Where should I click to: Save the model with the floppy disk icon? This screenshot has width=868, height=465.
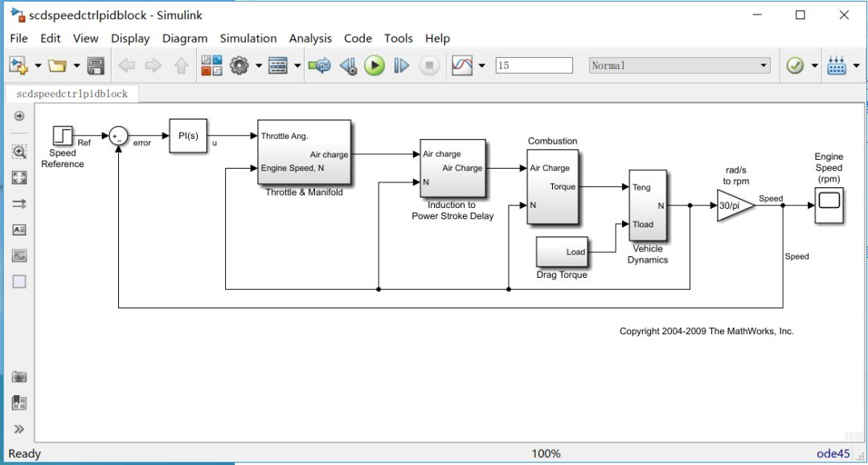point(96,66)
